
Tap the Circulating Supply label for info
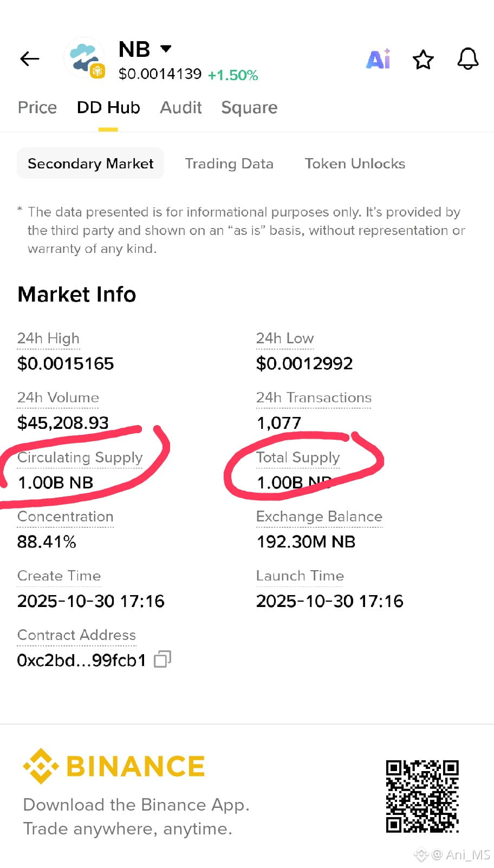pyautogui.click(x=80, y=458)
